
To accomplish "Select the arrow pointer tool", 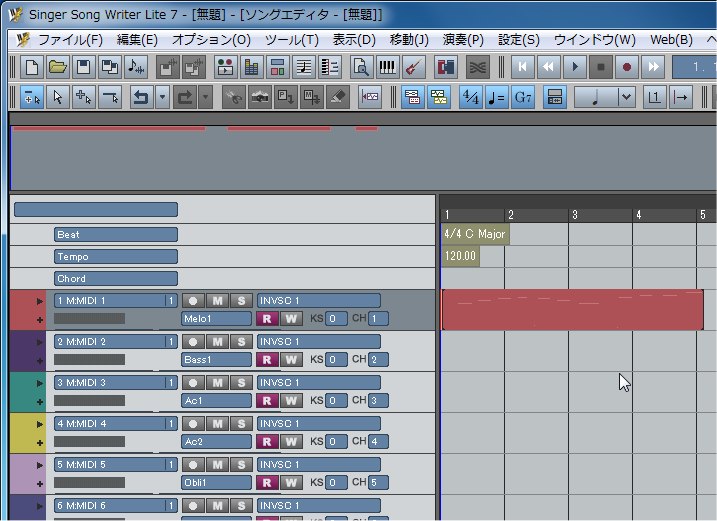I will [58, 97].
